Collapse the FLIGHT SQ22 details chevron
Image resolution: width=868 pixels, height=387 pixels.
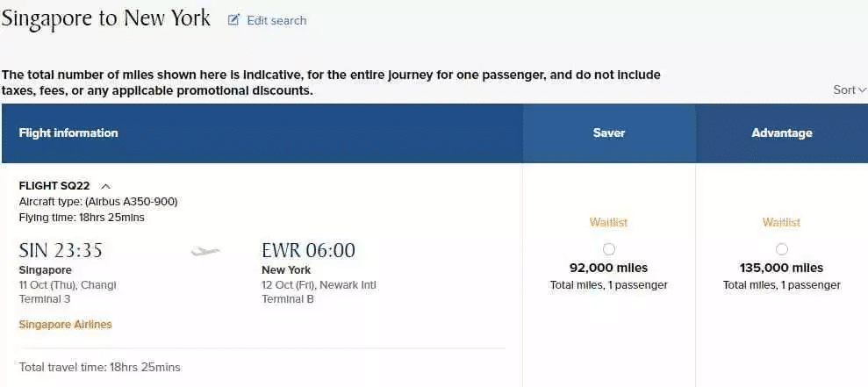105,186
